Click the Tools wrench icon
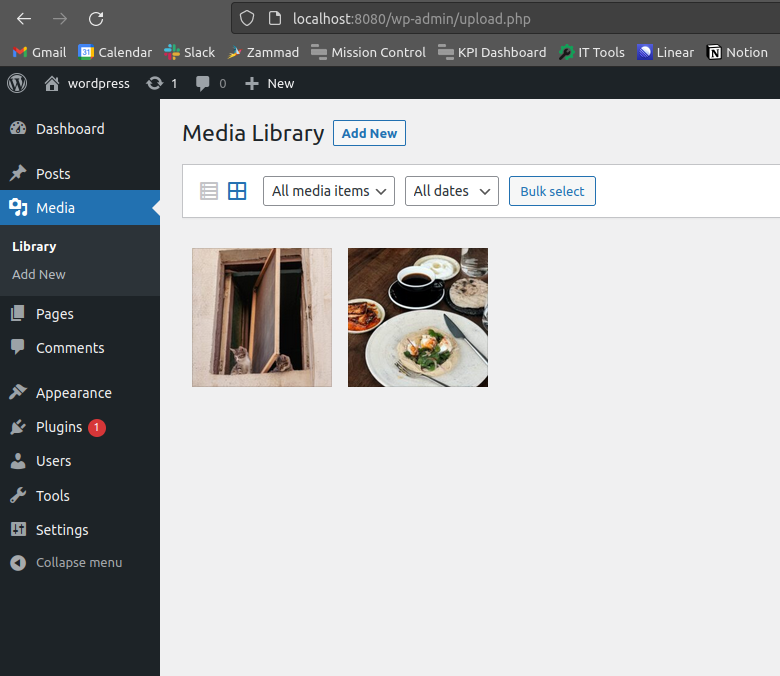Viewport: 780px width, 676px height. point(18,495)
